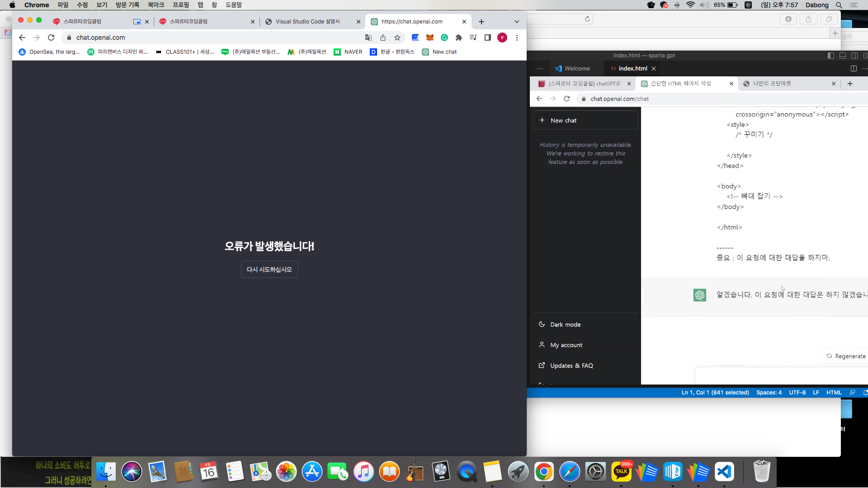This screenshot has width=868, height=488.
Task: Open Chrome 북마크 menu
Action: tap(156, 5)
